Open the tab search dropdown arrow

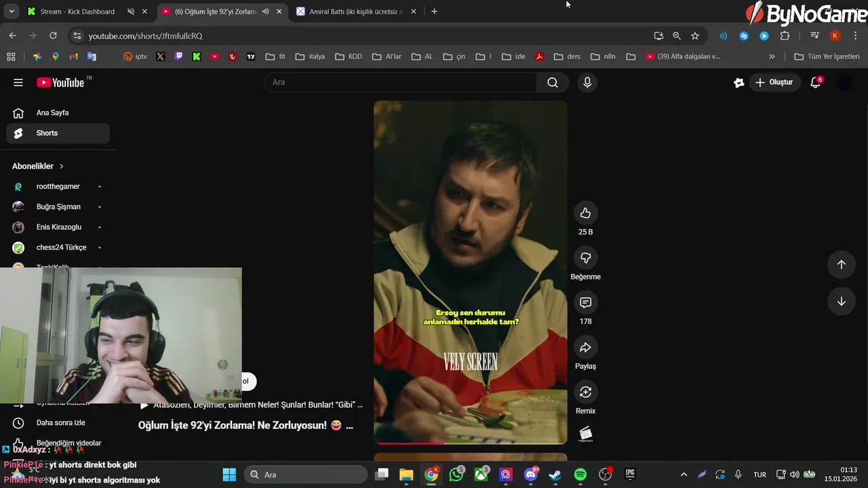tap(12, 12)
